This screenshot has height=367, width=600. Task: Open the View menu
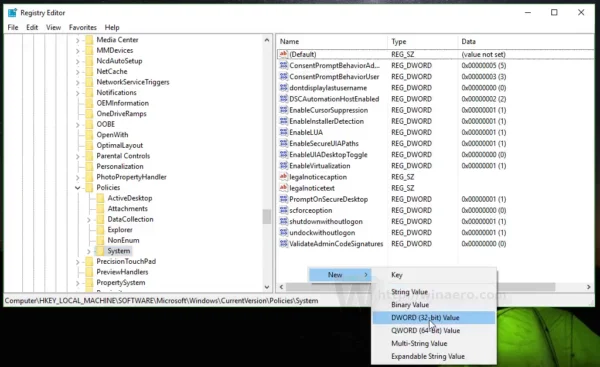pyautogui.click(x=54, y=28)
